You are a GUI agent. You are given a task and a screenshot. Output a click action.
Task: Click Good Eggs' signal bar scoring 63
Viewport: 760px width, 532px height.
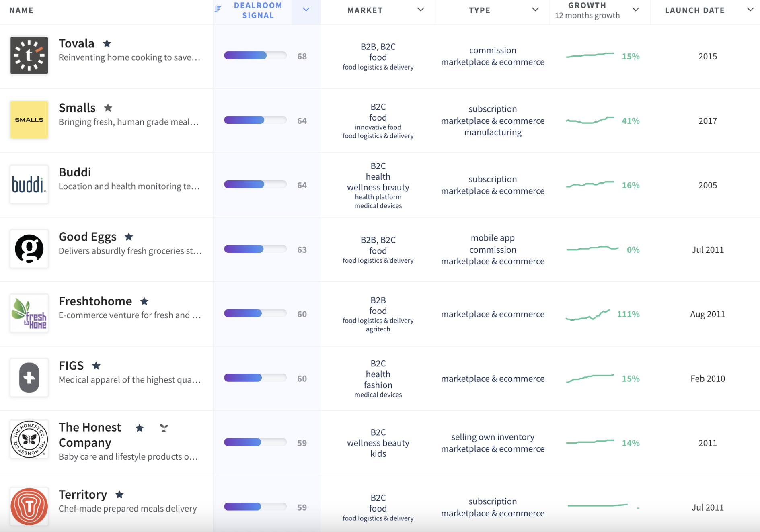(x=255, y=249)
